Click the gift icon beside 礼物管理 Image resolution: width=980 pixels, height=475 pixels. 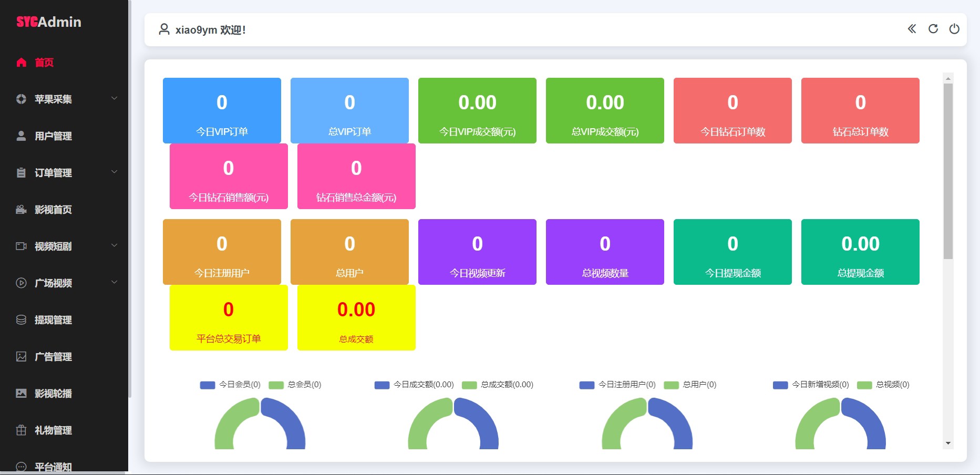pos(21,430)
